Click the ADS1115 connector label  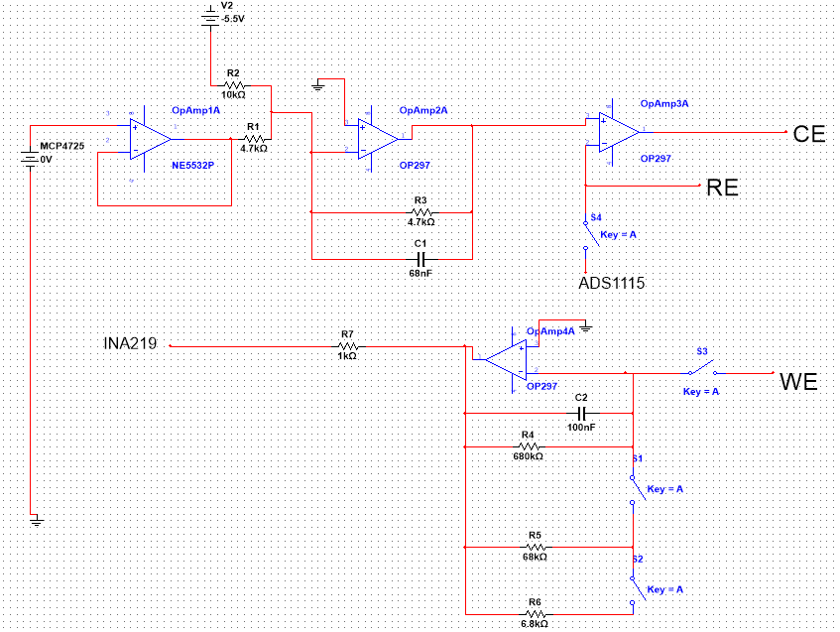(612, 284)
